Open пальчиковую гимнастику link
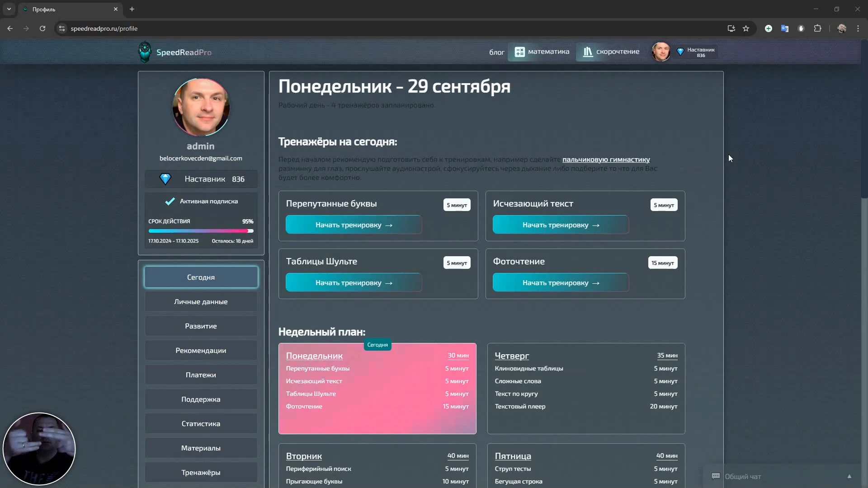 pos(606,159)
